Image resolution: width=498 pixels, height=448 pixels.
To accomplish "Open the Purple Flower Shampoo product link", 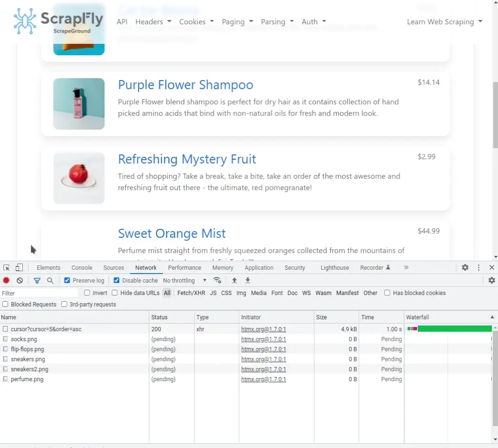I will [186, 85].
